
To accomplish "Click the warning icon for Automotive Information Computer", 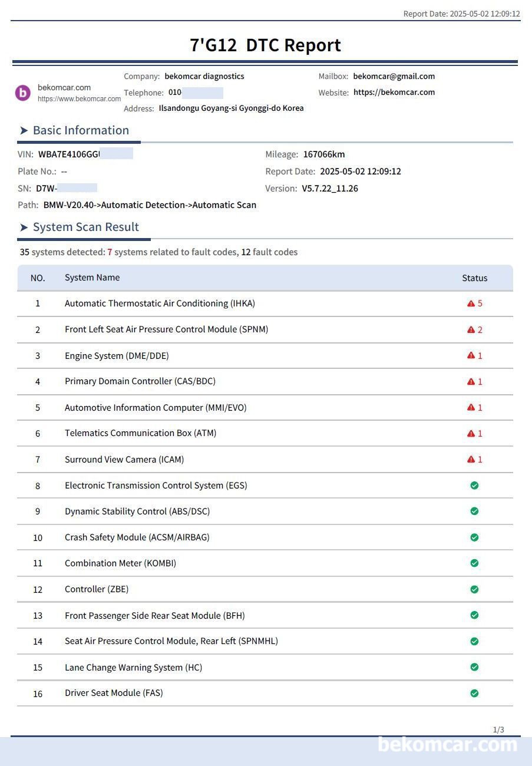I will point(471,407).
